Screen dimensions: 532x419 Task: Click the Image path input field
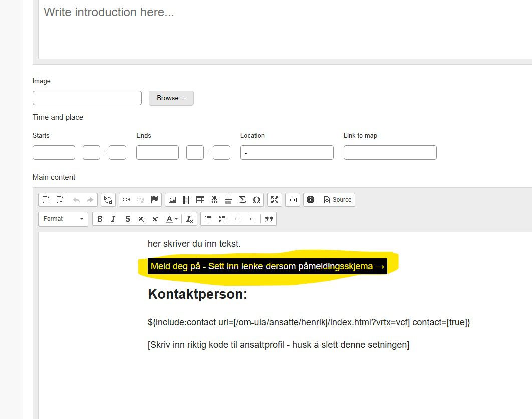point(87,98)
